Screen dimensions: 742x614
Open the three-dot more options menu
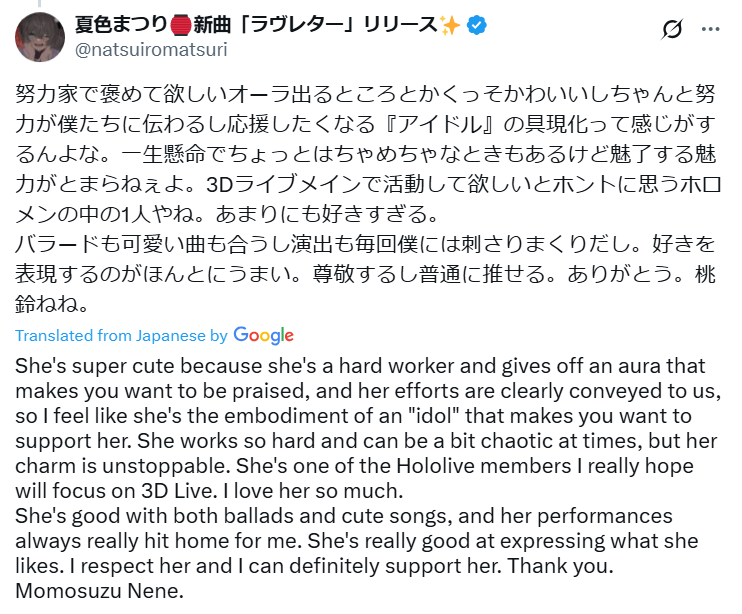[x=710, y=29]
